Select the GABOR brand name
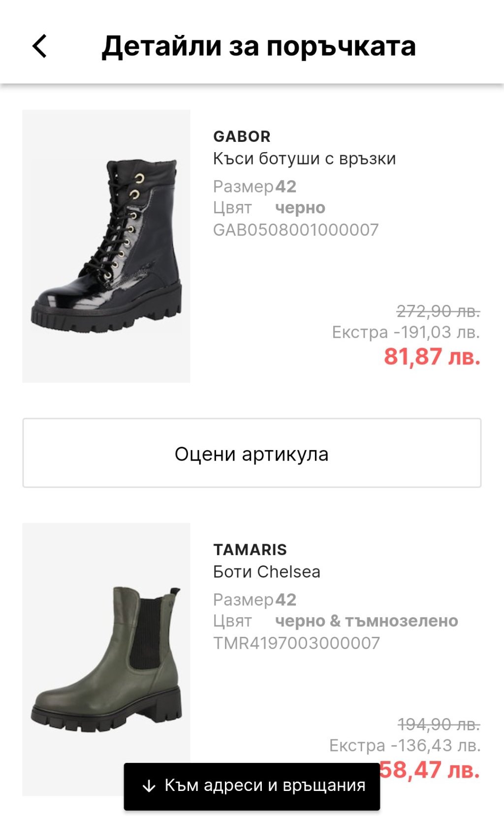Viewport: 504px width, 820px height. pyautogui.click(x=242, y=136)
